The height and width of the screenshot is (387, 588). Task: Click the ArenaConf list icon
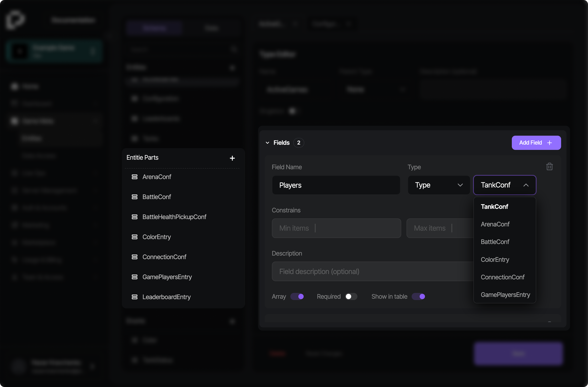(x=134, y=177)
